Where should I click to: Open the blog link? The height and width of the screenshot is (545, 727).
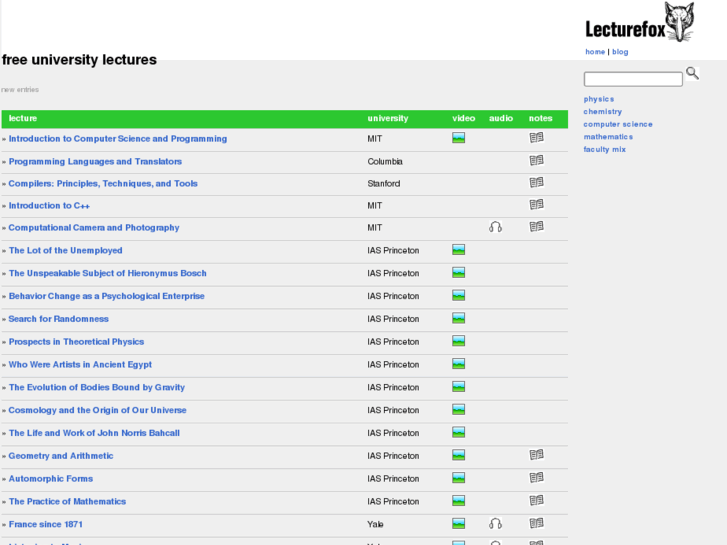(x=620, y=51)
